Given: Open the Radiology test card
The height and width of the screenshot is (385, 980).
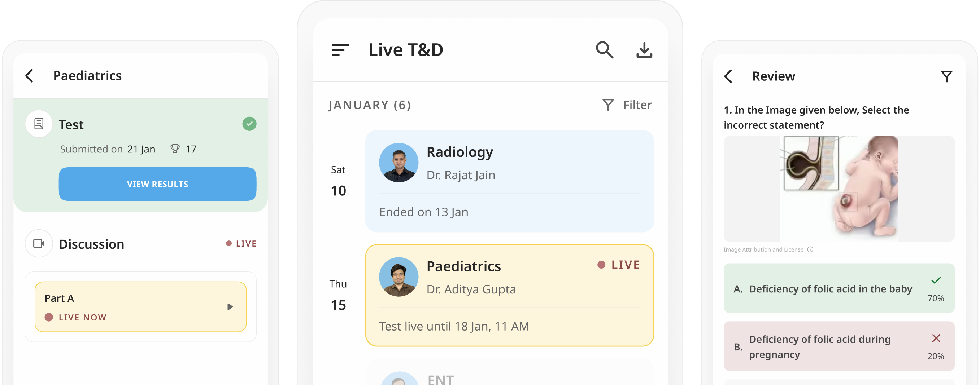Looking at the screenshot, I should (509, 181).
